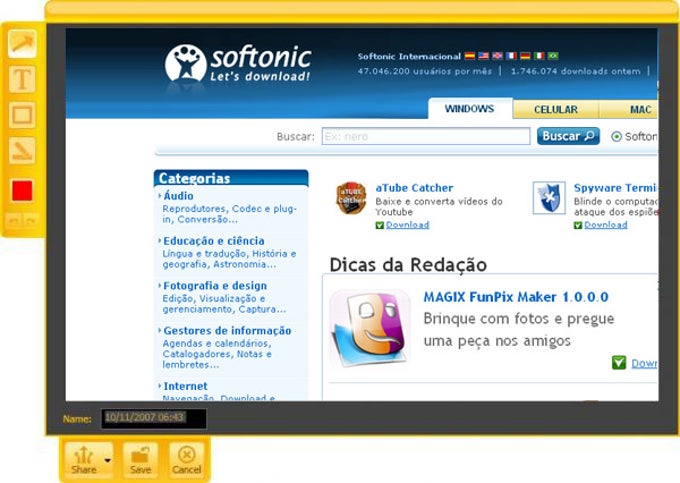Viewport: 680px width, 483px height.
Task: Click the 47.046.200 usuários por mês text
Action: click(425, 71)
